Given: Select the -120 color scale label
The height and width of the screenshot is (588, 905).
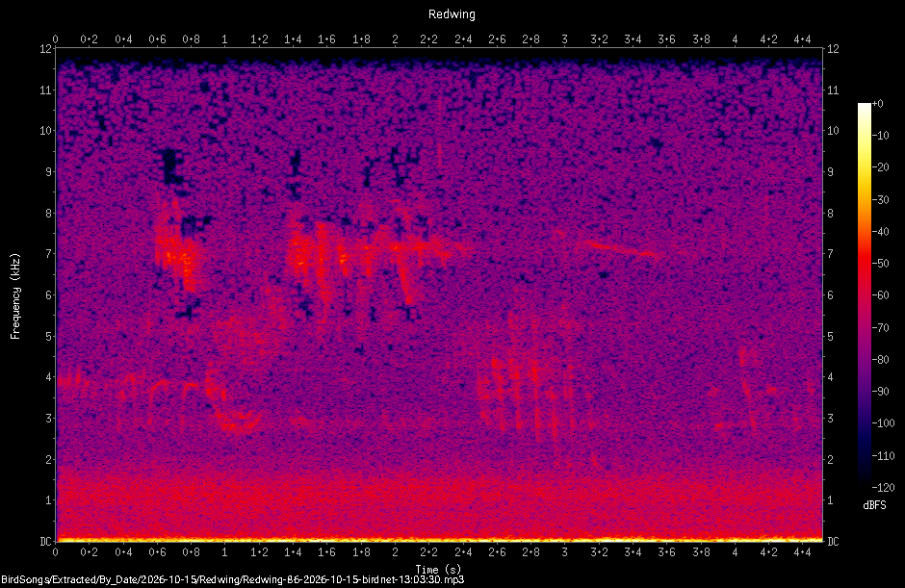Looking at the screenshot, I should click(883, 488).
